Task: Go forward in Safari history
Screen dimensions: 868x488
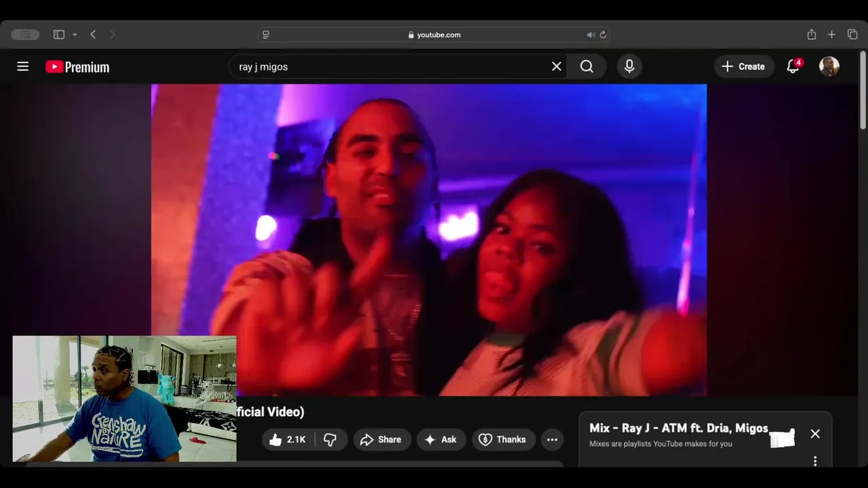Action: click(x=112, y=35)
